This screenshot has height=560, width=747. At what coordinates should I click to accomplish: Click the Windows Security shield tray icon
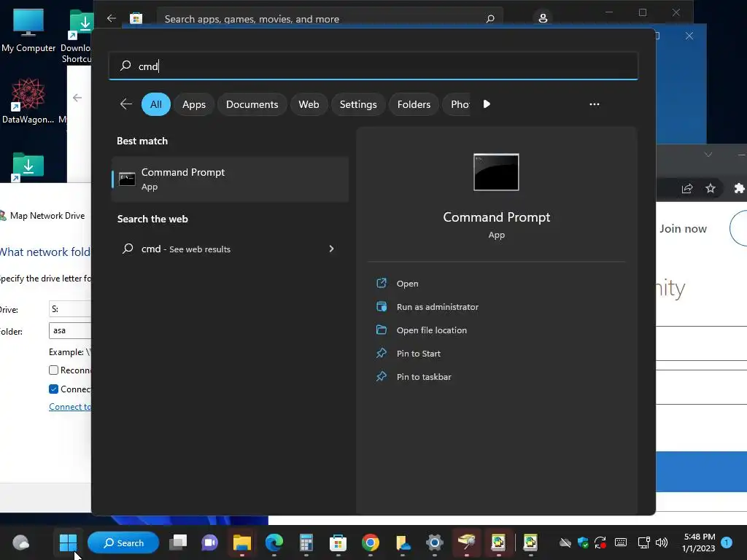[x=583, y=542]
